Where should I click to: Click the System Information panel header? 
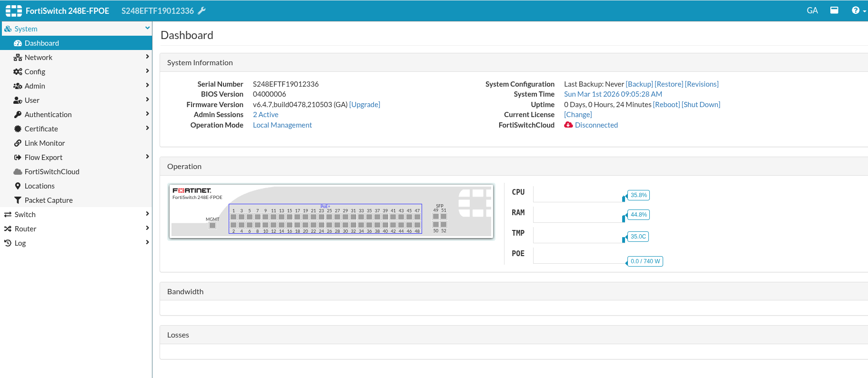coord(514,62)
